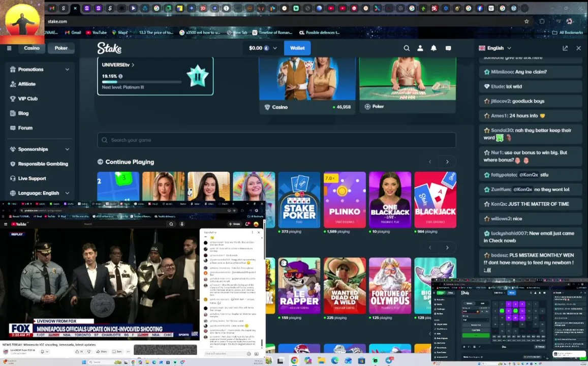Open the English chat language dropdown

pyautogui.click(x=495, y=48)
